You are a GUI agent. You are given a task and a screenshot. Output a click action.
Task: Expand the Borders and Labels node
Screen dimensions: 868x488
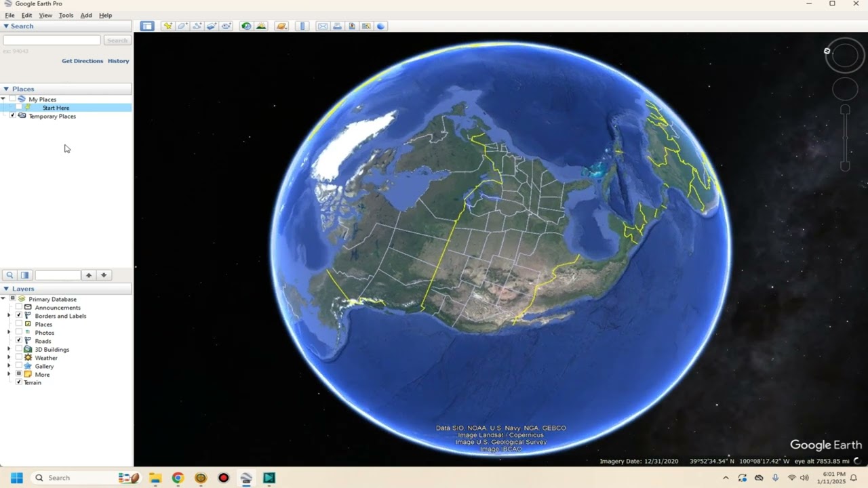point(9,316)
